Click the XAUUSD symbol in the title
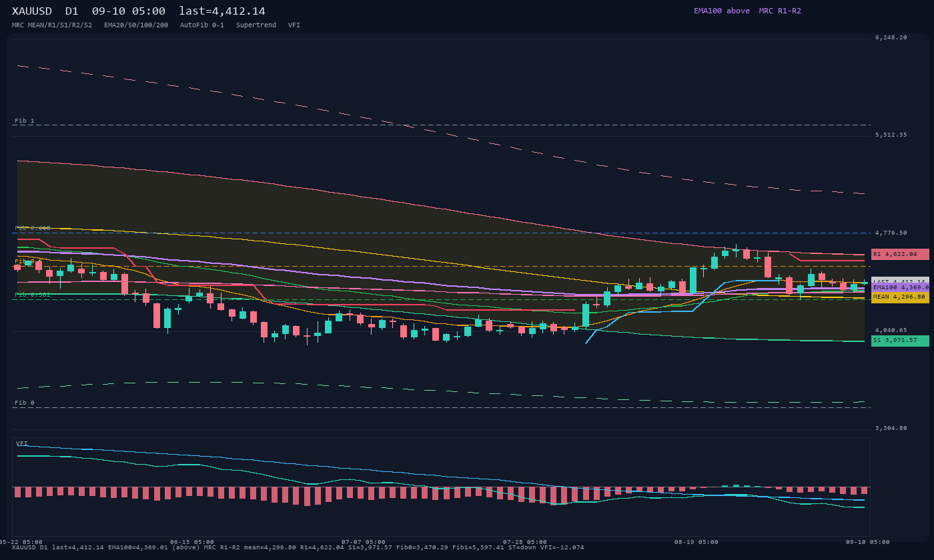 (32, 11)
